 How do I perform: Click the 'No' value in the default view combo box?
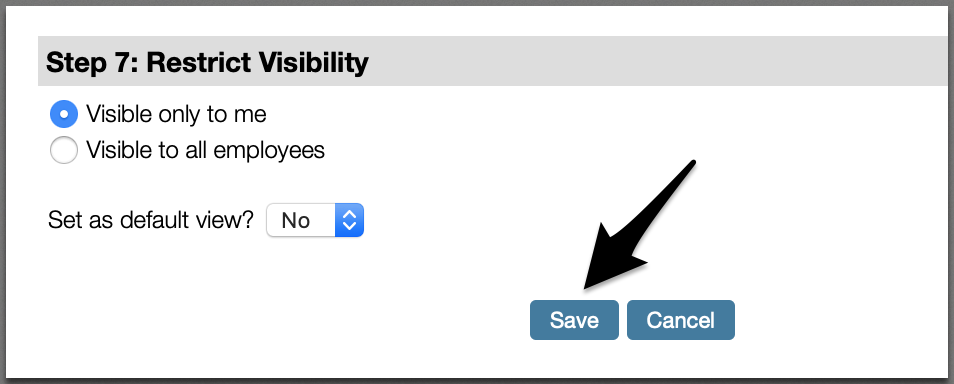pos(296,220)
